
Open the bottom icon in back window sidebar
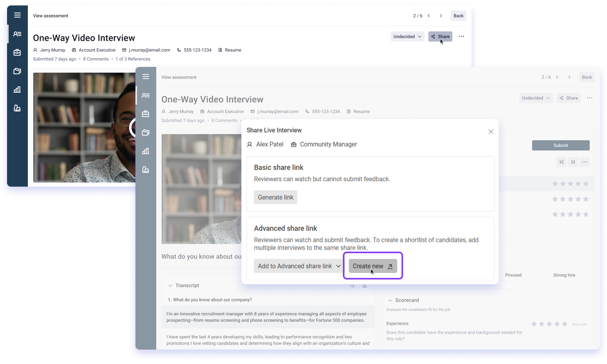click(17, 108)
